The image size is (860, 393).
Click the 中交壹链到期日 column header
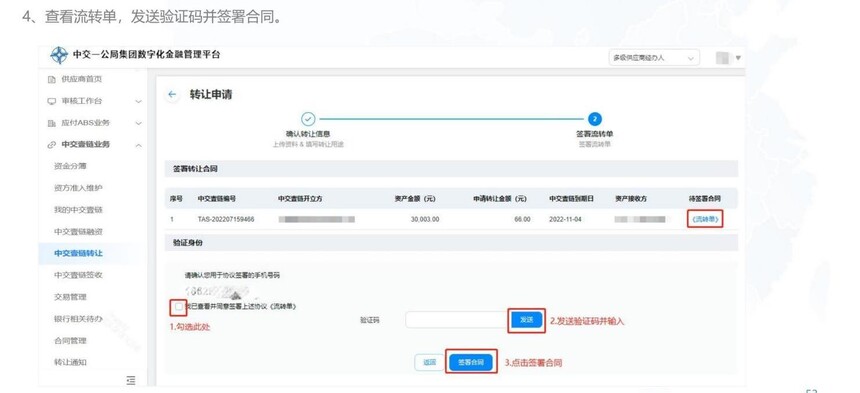point(572,198)
